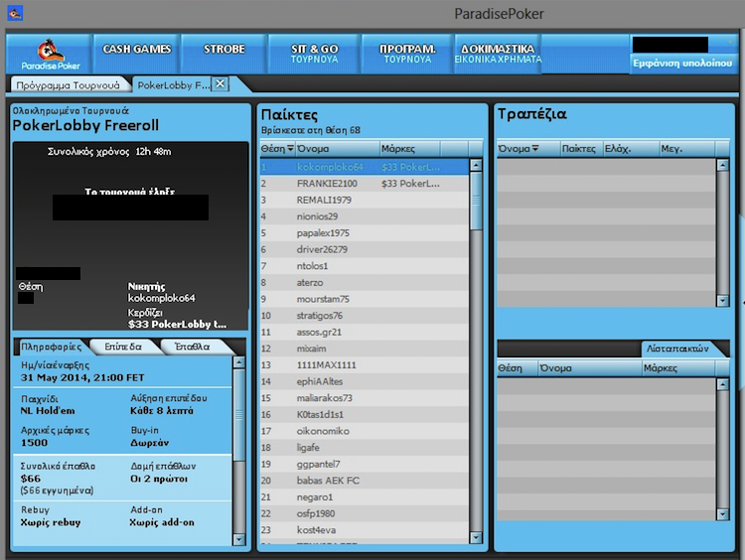The image size is (745, 560).
Task: Select player row ggpantel7
Action: (364, 464)
